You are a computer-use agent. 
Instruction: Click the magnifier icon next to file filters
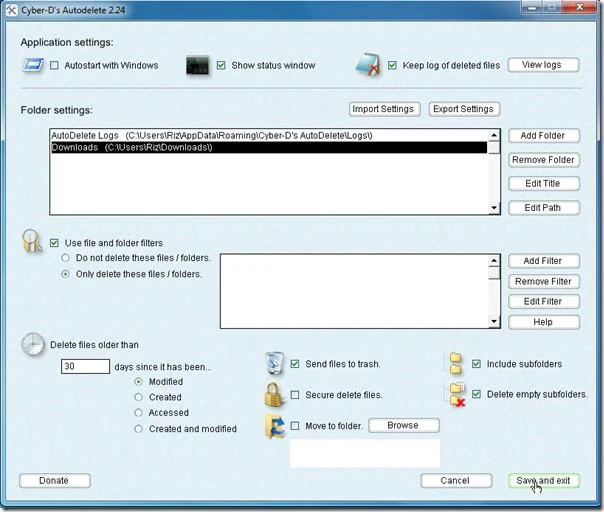[32, 242]
